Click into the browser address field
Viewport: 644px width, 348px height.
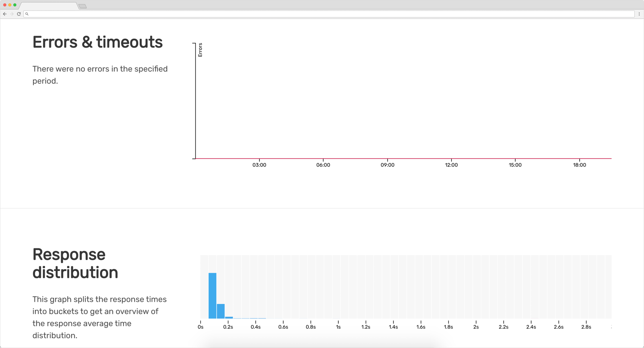(329, 14)
